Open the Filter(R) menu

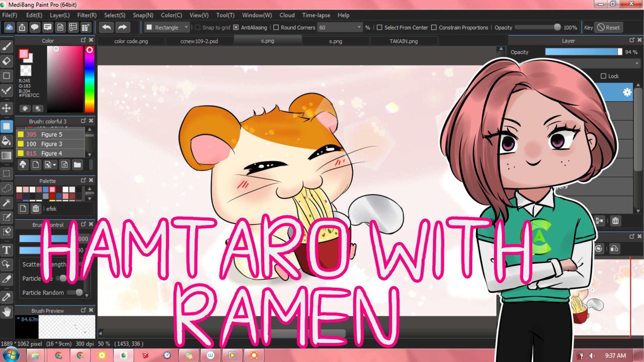tap(87, 15)
